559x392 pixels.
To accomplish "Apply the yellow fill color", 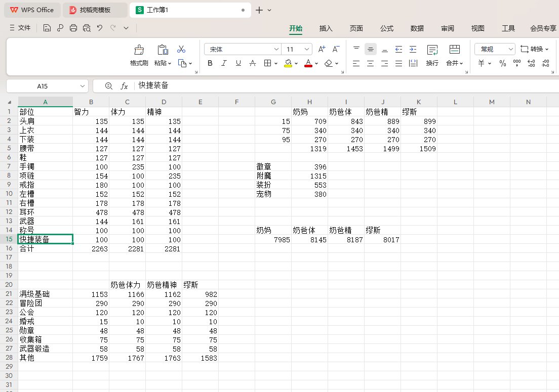I will tap(288, 63).
